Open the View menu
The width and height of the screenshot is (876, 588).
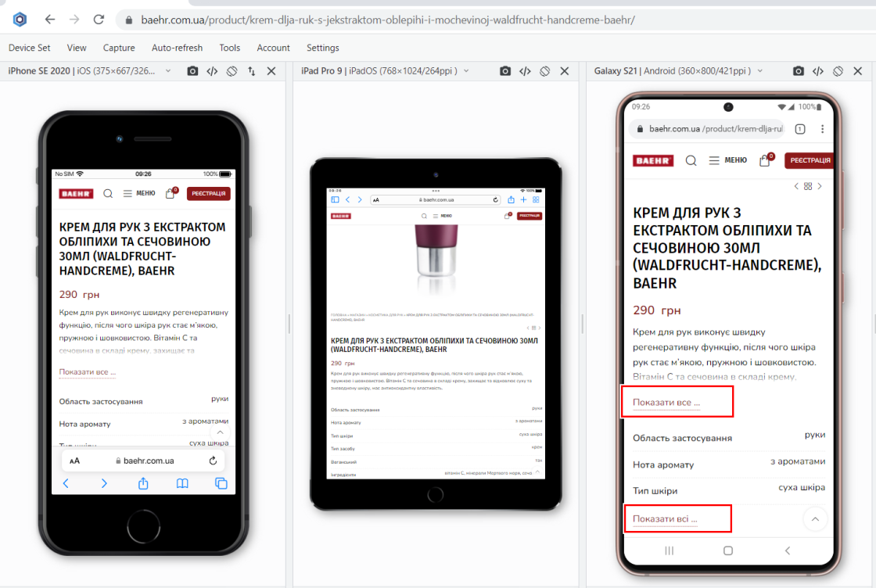(x=77, y=48)
